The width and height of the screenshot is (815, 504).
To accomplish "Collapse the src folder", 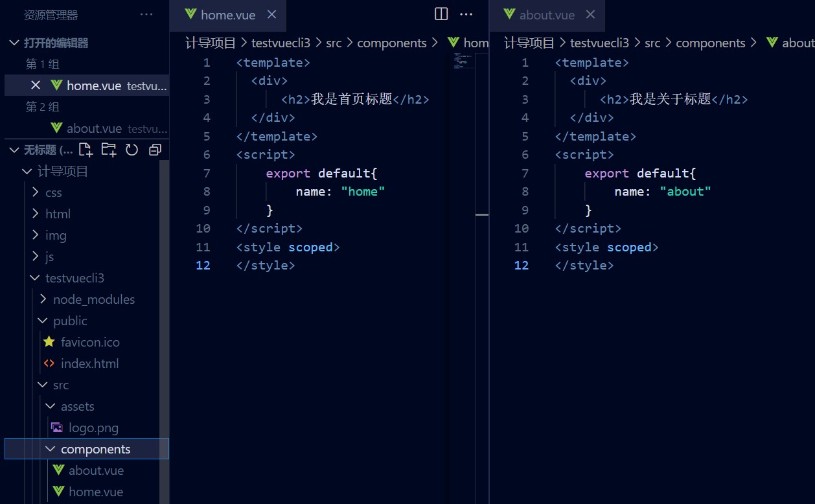I will click(x=43, y=385).
